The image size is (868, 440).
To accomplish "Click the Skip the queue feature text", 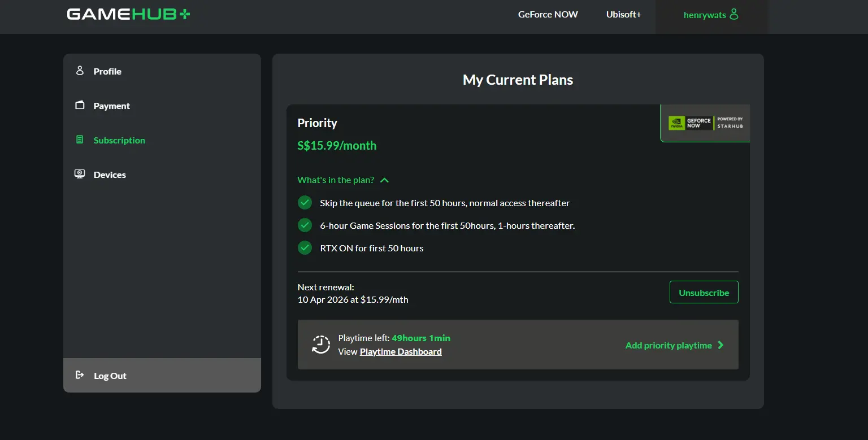I will click(x=445, y=203).
